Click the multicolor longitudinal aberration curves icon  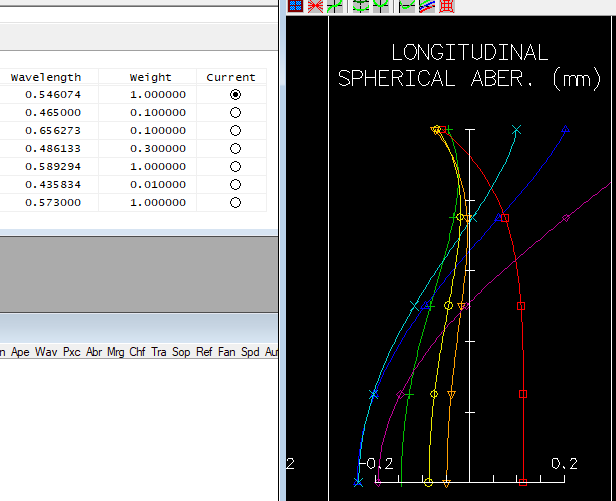click(427, 6)
